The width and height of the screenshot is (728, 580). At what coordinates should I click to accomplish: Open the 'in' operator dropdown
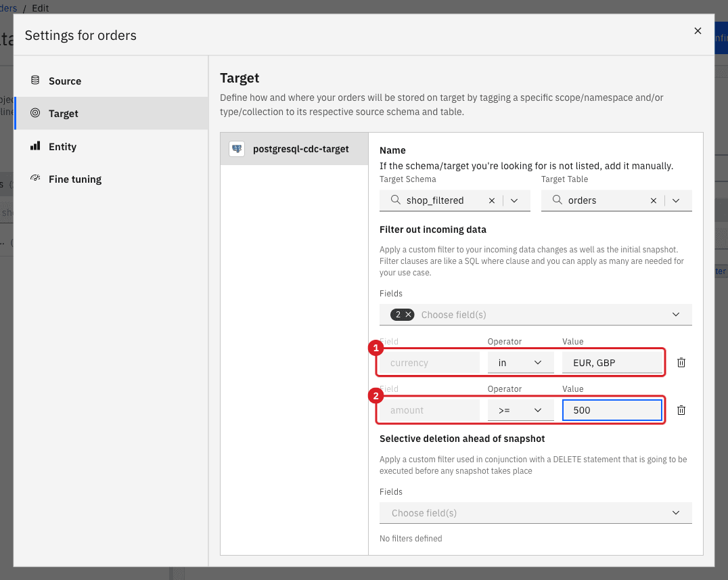(520, 363)
